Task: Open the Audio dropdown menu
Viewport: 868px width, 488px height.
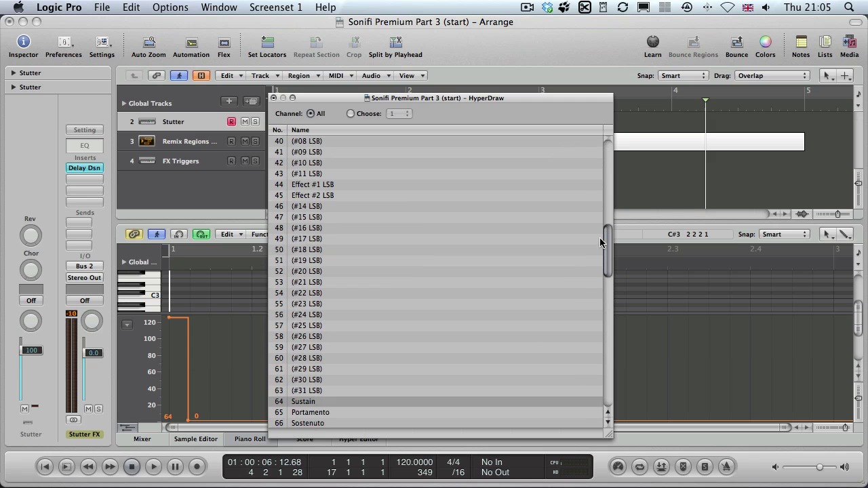Action: point(376,76)
